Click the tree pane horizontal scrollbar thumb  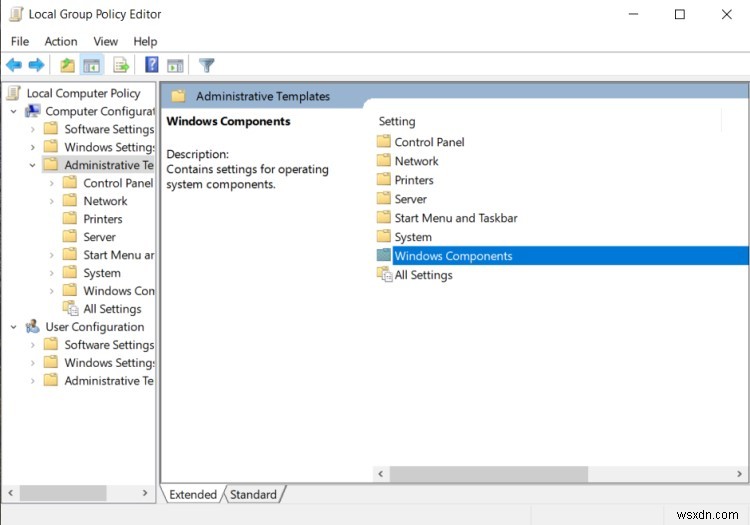point(63,492)
